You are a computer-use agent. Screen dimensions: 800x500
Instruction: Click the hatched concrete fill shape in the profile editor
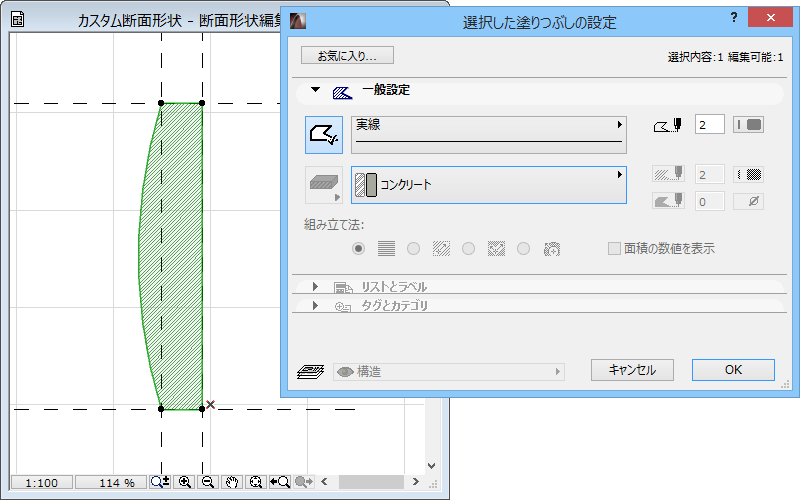pos(172,255)
